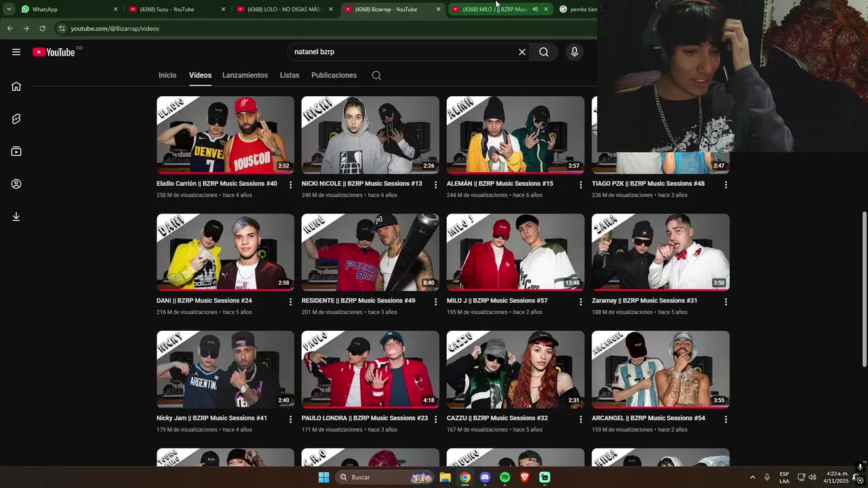
Task: Open options menu for CAZZU video
Action: click(x=580, y=419)
